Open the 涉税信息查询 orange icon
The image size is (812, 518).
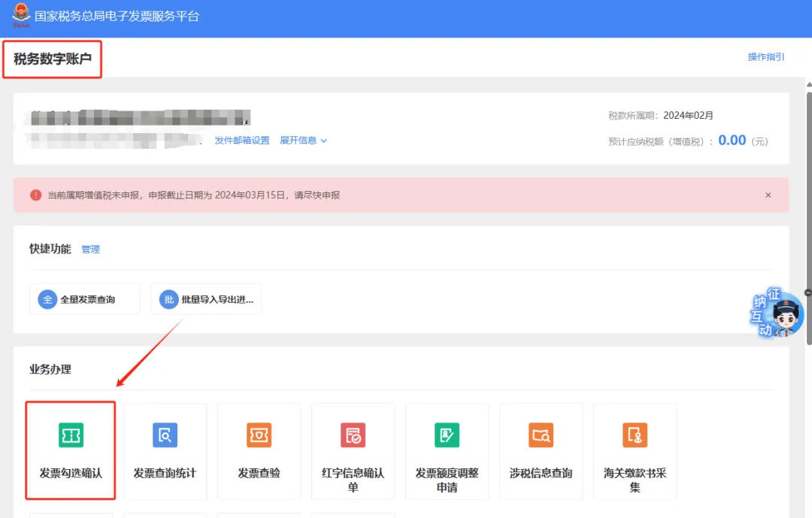[x=541, y=435]
